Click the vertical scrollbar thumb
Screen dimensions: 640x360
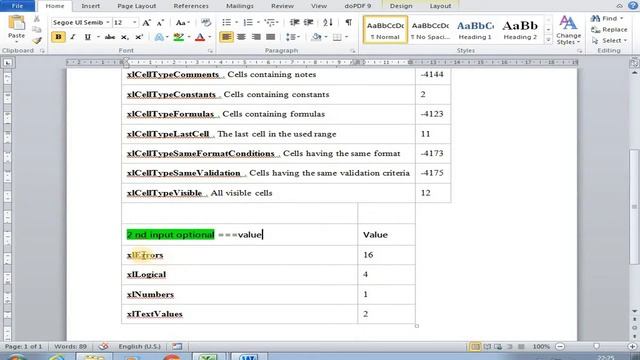click(x=634, y=207)
